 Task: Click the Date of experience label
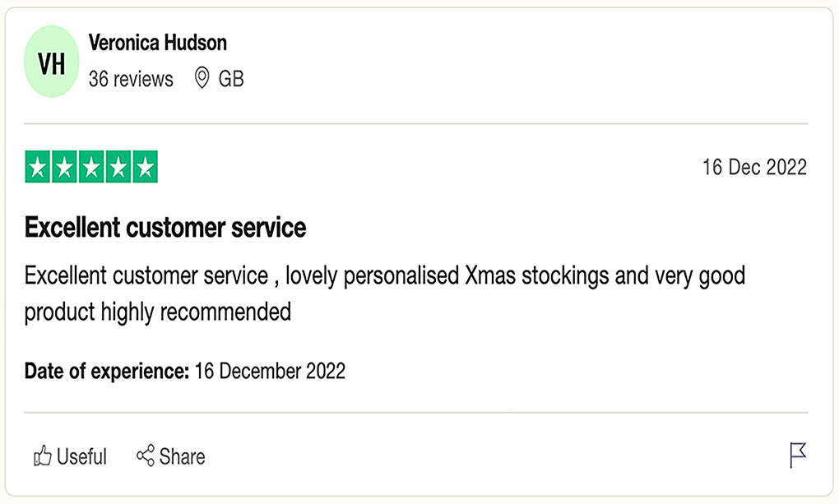106,371
